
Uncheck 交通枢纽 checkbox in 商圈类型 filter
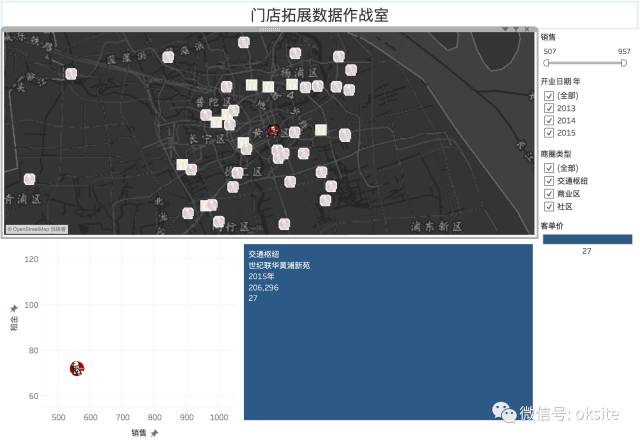click(549, 181)
